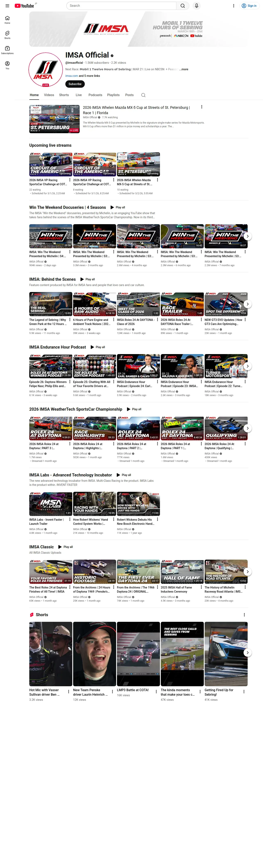The height and width of the screenshot is (868, 263).
Task: Go to Home in the left sidebar
Action: tap(7, 20)
